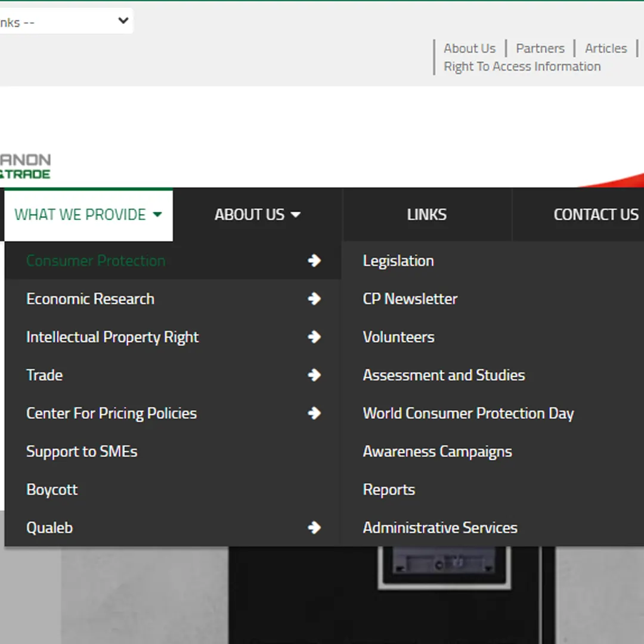Open World Consumer Protection Day entry
Viewport: 644px width, 644px height.
(x=468, y=413)
